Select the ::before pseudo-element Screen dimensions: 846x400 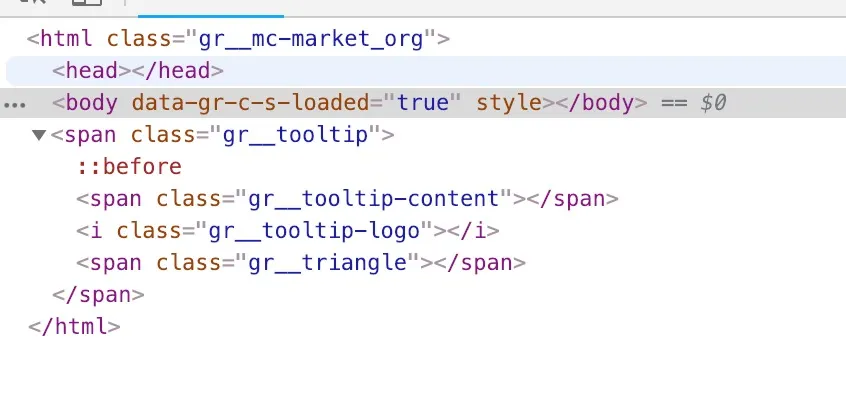click(x=129, y=167)
